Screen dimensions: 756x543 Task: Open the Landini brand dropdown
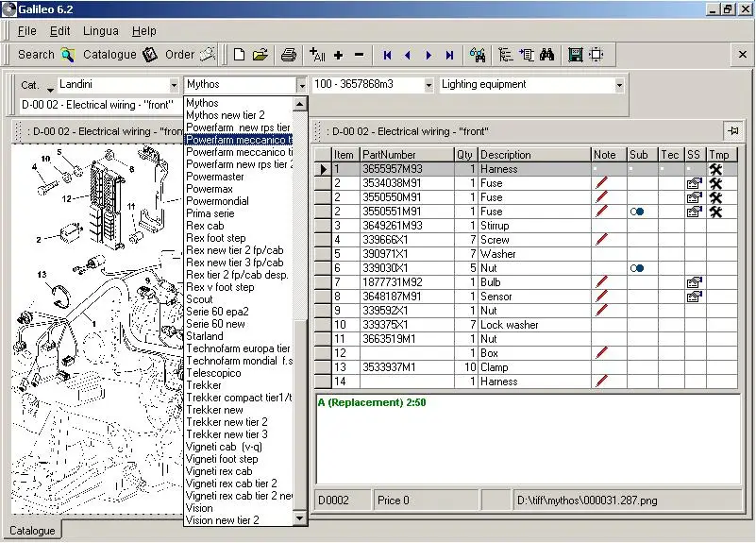pos(174,85)
